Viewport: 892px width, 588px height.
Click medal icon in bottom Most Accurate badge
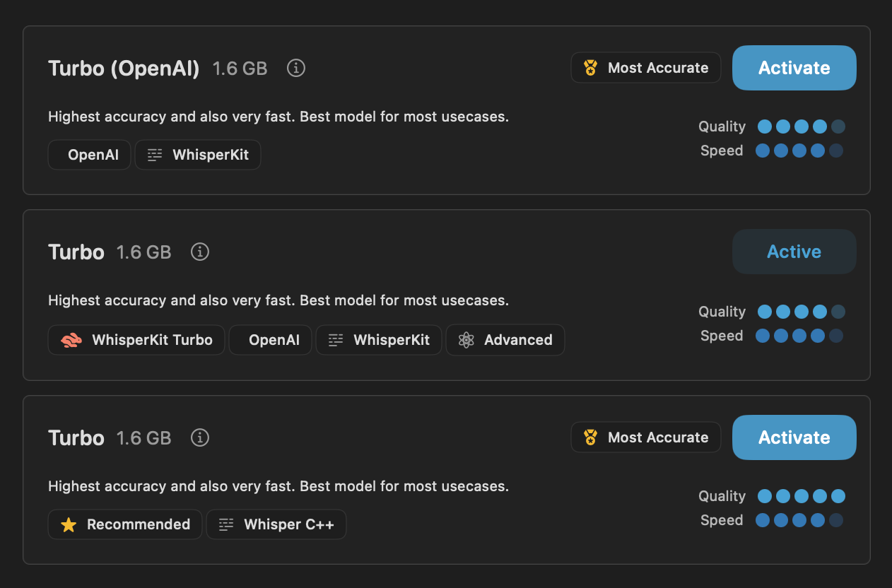(590, 437)
